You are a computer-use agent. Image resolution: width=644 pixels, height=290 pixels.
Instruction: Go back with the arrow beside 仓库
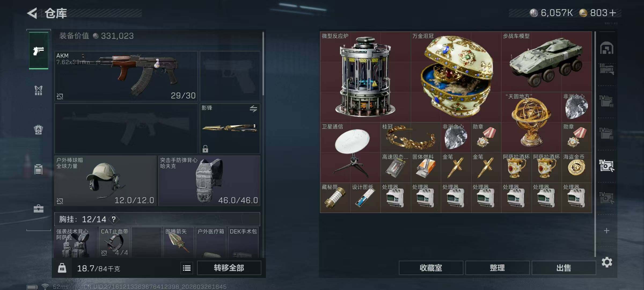click(32, 13)
